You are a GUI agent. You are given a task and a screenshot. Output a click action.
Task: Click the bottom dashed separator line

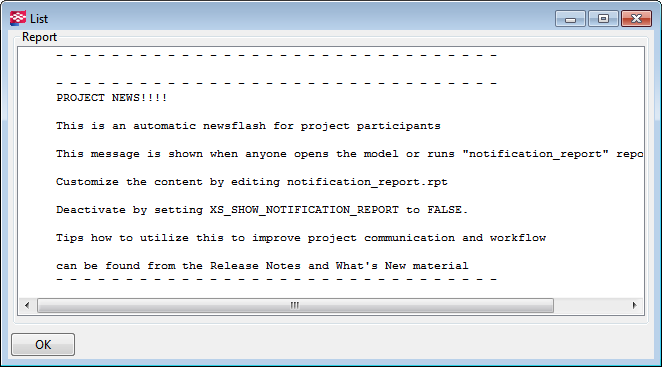coord(277,279)
